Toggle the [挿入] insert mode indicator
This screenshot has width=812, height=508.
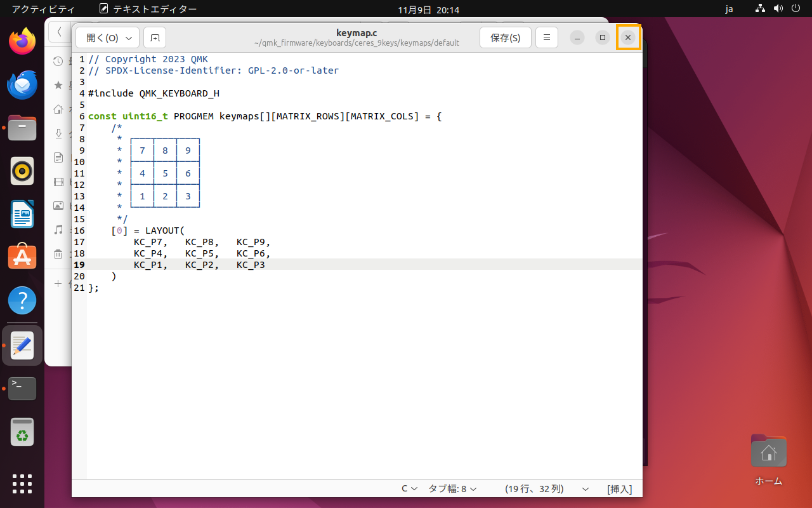(620, 489)
